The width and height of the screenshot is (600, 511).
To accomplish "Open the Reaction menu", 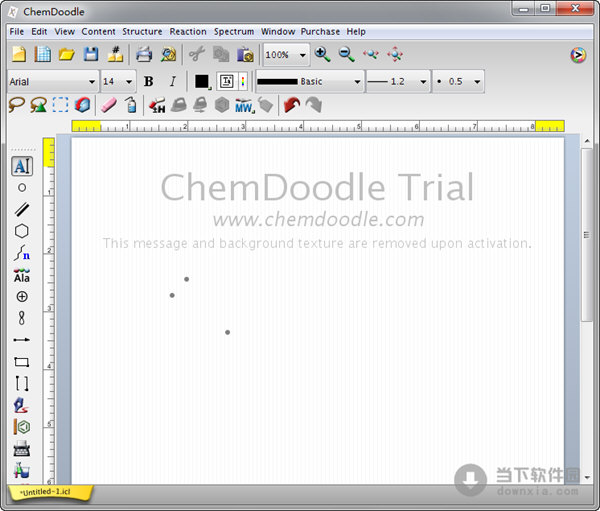I will pos(188,32).
